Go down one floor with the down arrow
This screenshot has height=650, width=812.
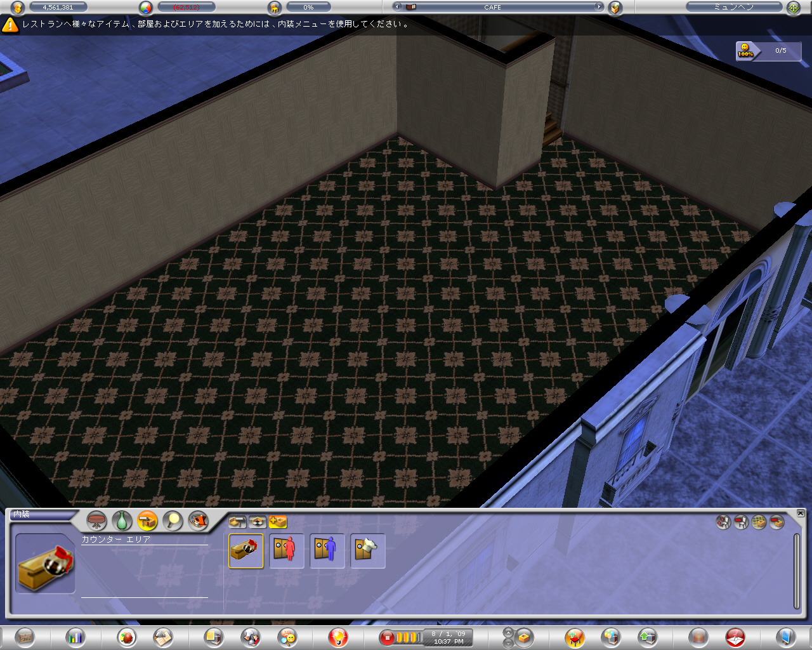[x=508, y=642]
